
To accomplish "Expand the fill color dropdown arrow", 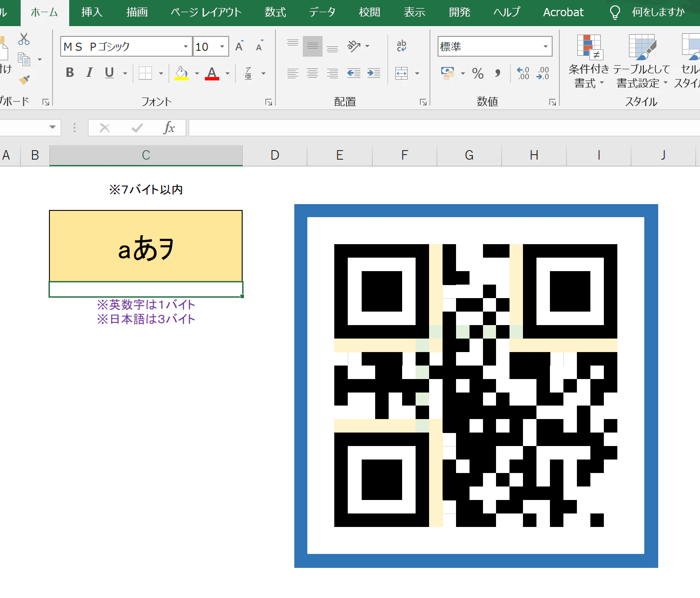I will tap(197, 73).
